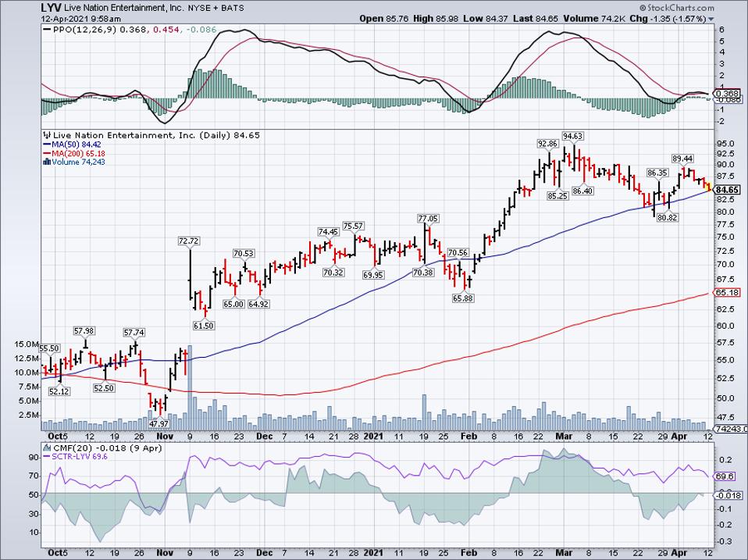The image size is (748, 560).
Task: Click the price bar icon before the Daily legend
Action: tap(47, 135)
